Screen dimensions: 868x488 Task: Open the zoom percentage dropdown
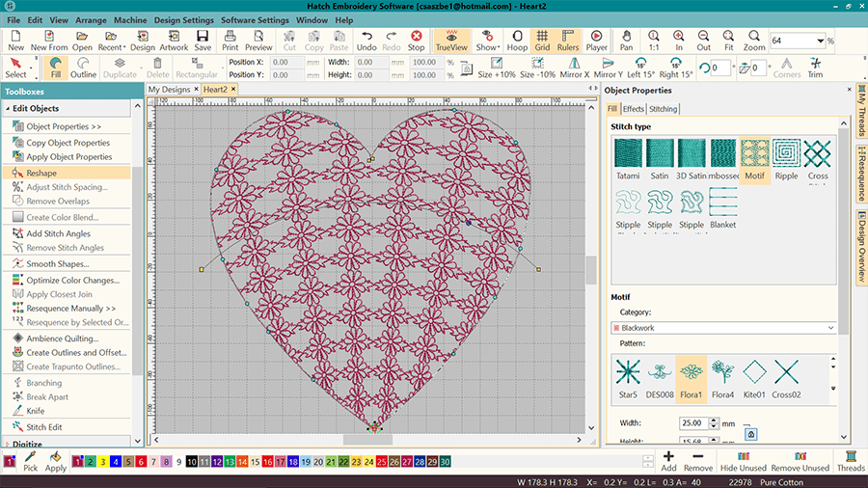(x=820, y=41)
